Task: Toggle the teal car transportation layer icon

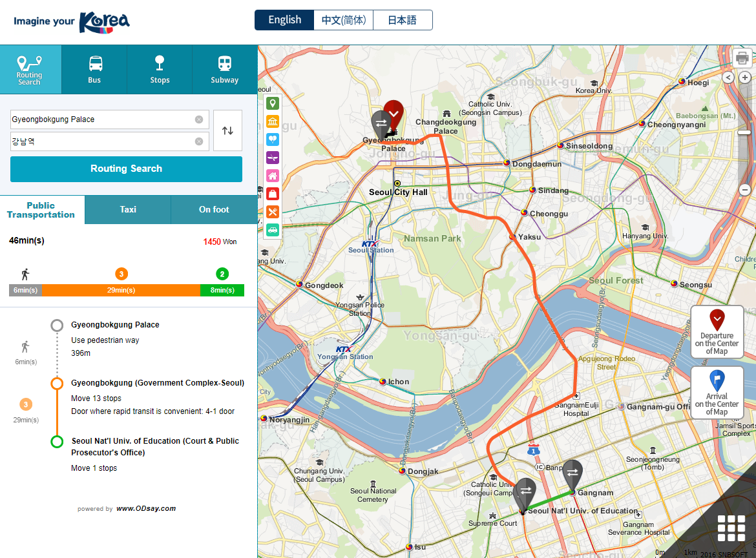Action: [x=273, y=230]
